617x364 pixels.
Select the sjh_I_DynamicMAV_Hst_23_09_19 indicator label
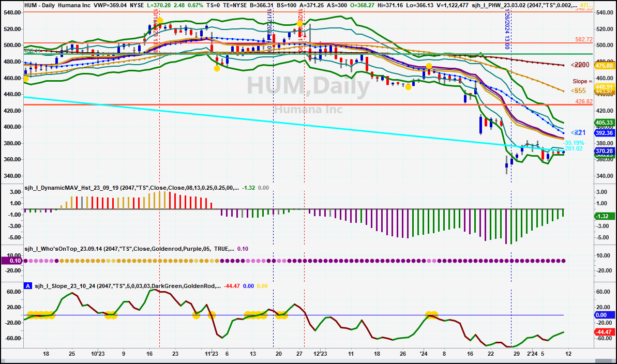[x=131, y=188]
